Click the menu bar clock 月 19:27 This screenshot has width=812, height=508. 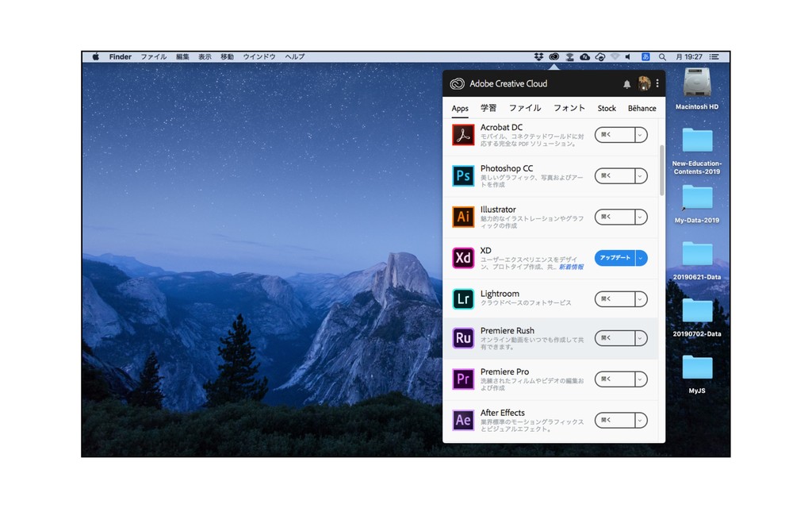click(689, 56)
